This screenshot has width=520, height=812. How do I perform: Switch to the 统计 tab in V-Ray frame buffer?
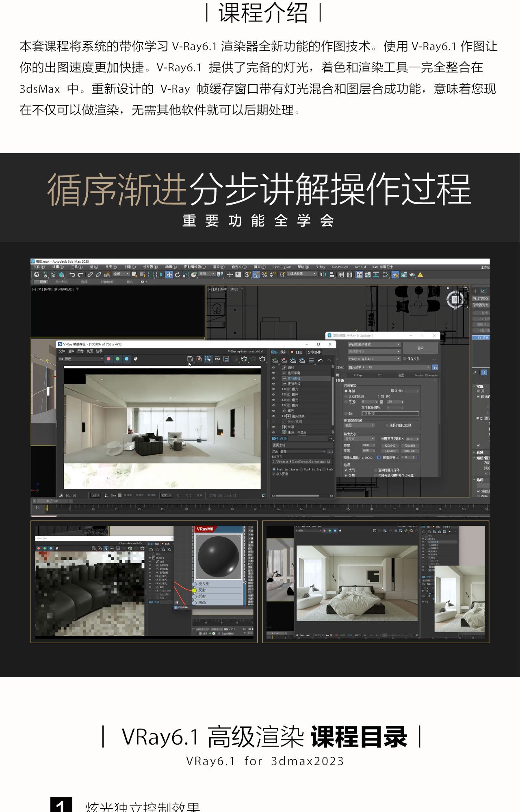point(284,352)
